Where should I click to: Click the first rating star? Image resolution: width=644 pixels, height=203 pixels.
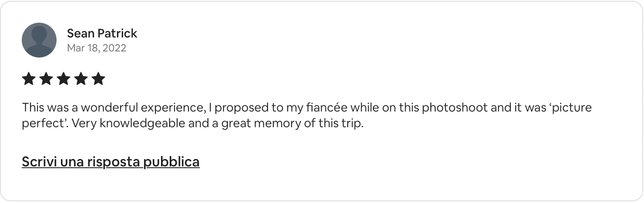point(28,79)
